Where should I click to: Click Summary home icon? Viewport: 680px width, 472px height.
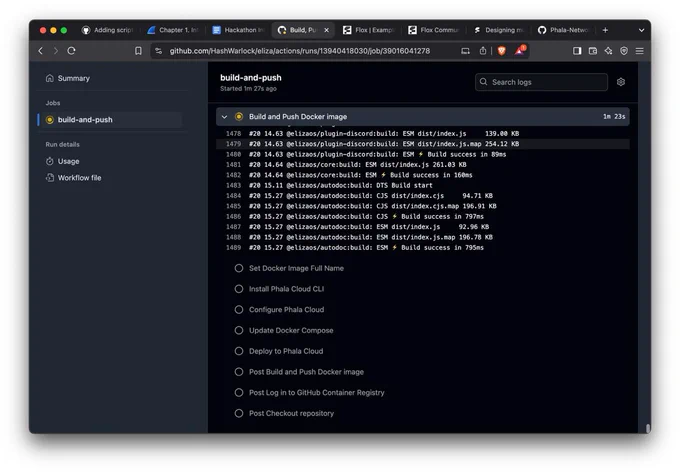point(49,78)
